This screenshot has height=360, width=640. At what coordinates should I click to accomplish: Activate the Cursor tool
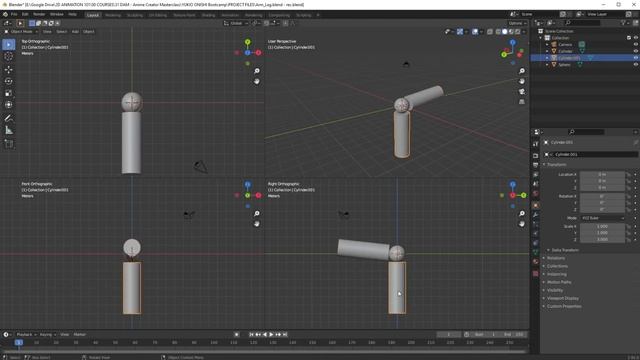(x=9, y=57)
